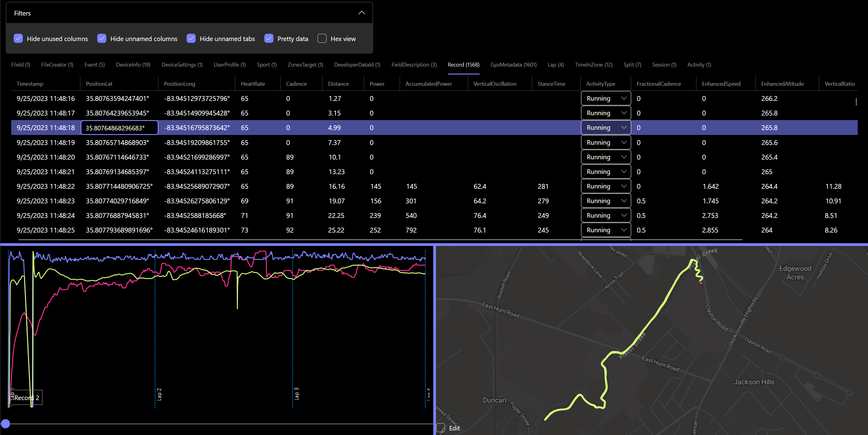This screenshot has width=868, height=435.
Task: Click the Record 2 label on the chart
Action: point(27,398)
